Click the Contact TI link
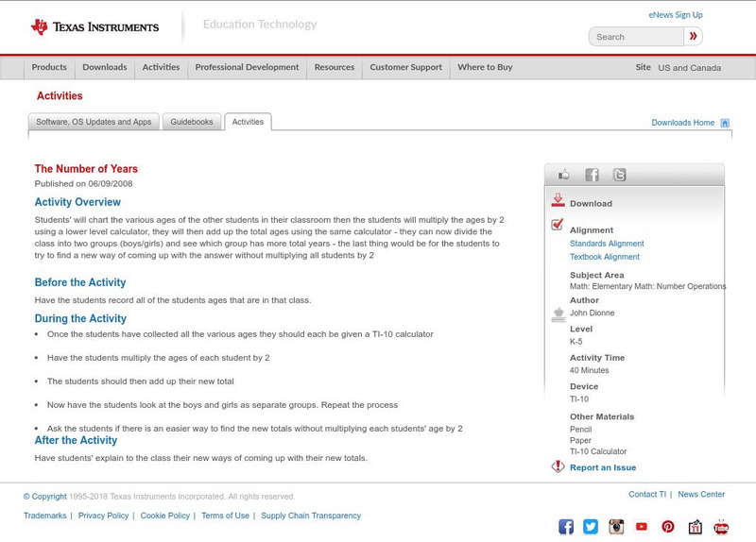Viewport: 756px width, 542px height. 647,494
